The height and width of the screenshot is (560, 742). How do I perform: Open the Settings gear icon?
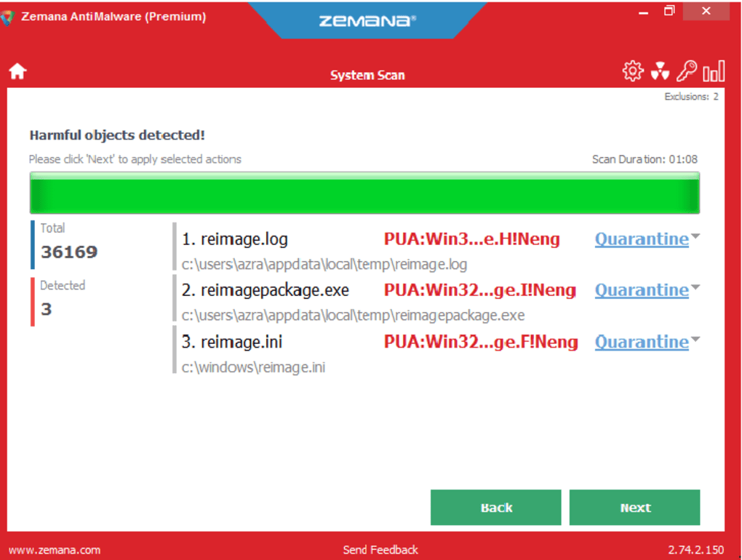(633, 71)
